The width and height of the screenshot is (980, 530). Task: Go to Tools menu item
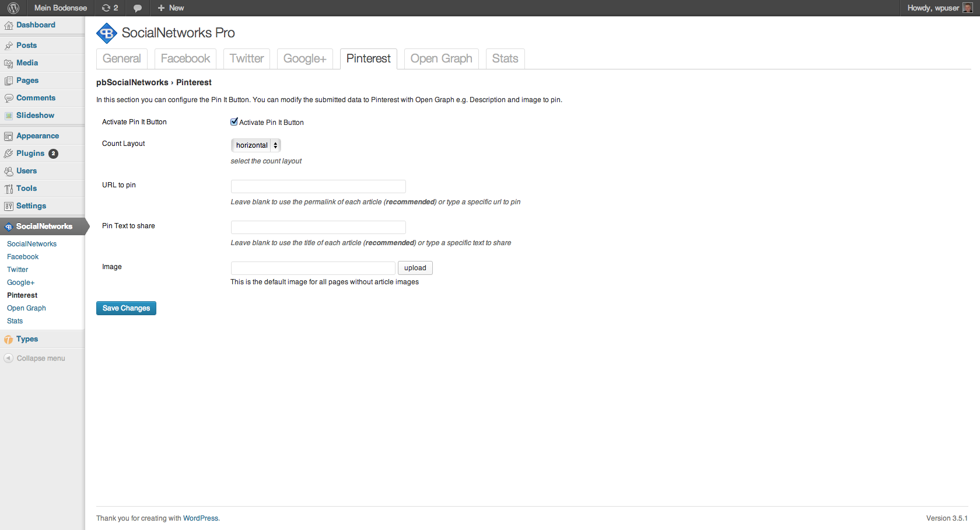(26, 189)
